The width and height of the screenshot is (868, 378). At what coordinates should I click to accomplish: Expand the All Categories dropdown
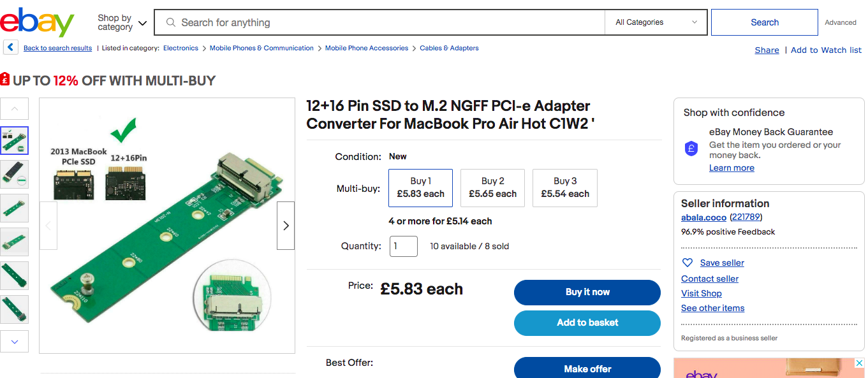click(656, 22)
